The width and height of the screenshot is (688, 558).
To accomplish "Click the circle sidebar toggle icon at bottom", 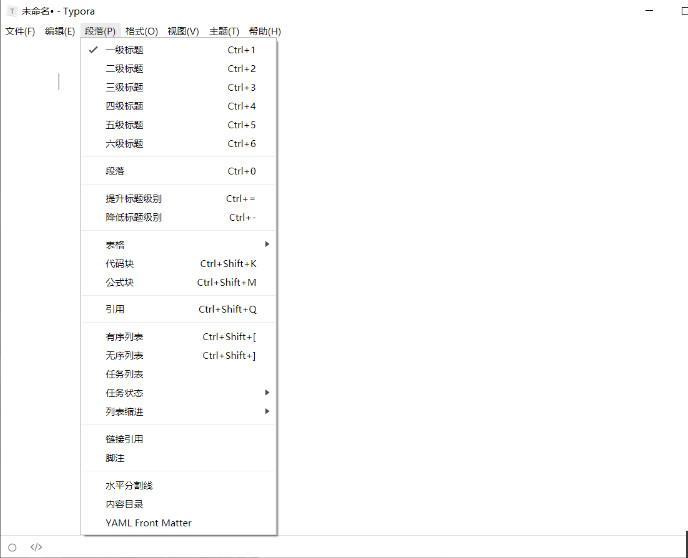I will pos(12,547).
